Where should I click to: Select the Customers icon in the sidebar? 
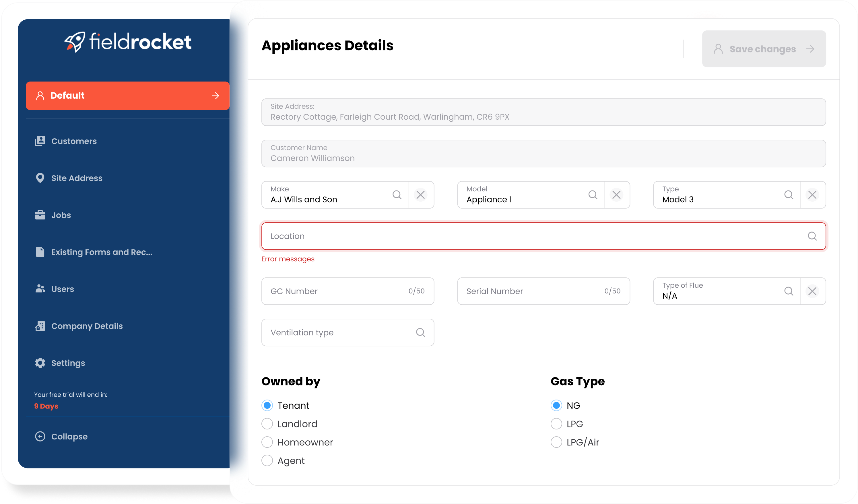[x=40, y=141]
